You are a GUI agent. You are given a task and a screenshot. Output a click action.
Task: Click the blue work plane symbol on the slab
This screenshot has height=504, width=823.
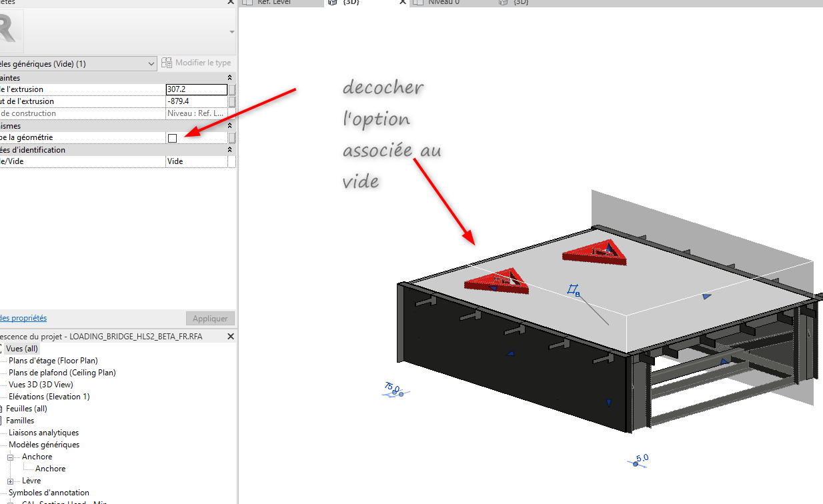click(572, 289)
